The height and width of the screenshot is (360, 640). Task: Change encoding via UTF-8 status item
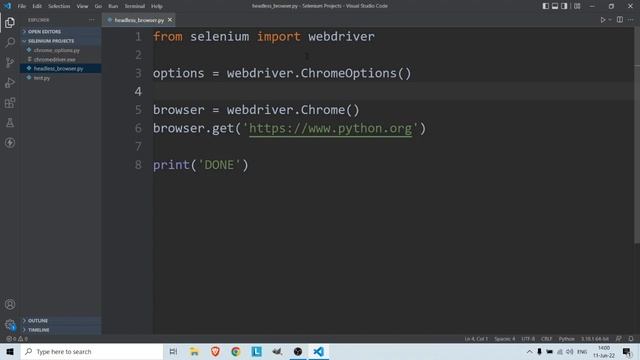click(x=528, y=339)
